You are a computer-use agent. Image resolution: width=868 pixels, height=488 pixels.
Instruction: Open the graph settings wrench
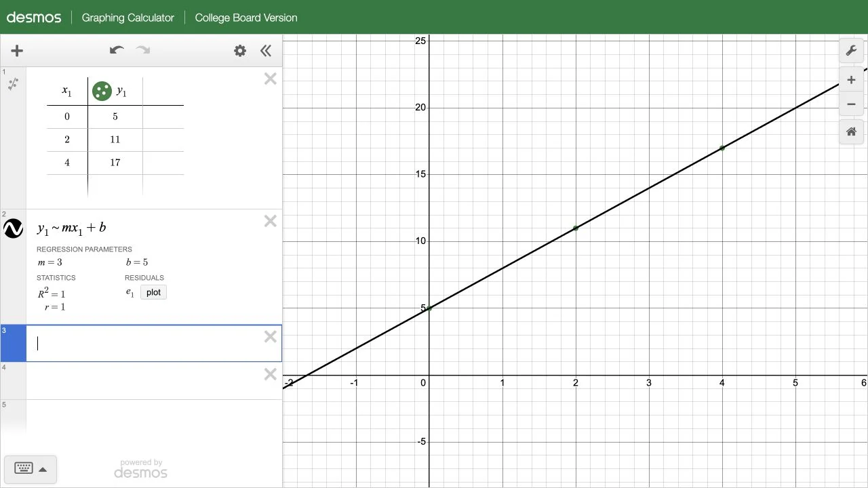pyautogui.click(x=851, y=51)
